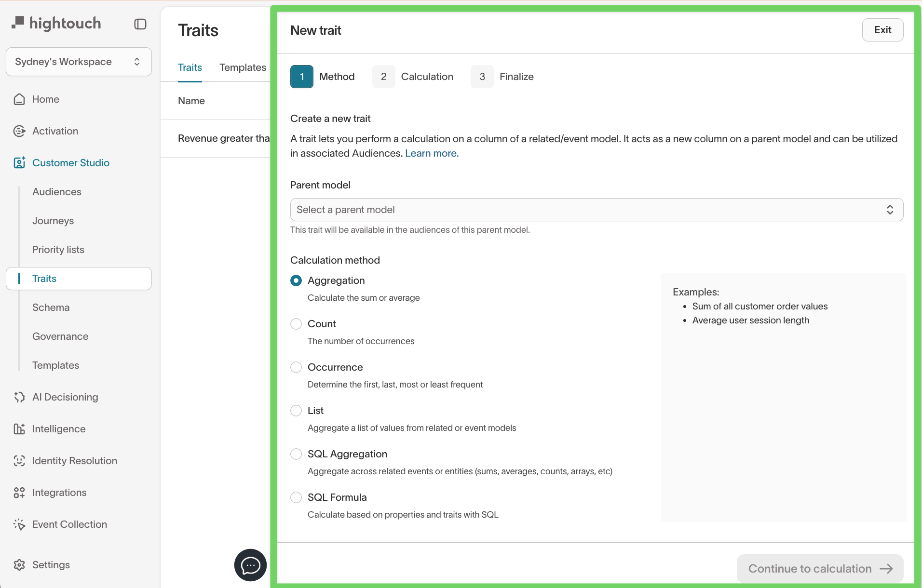Image resolution: width=922 pixels, height=588 pixels.
Task: Open Activation via its sidebar icon
Action: [x=19, y=131]
